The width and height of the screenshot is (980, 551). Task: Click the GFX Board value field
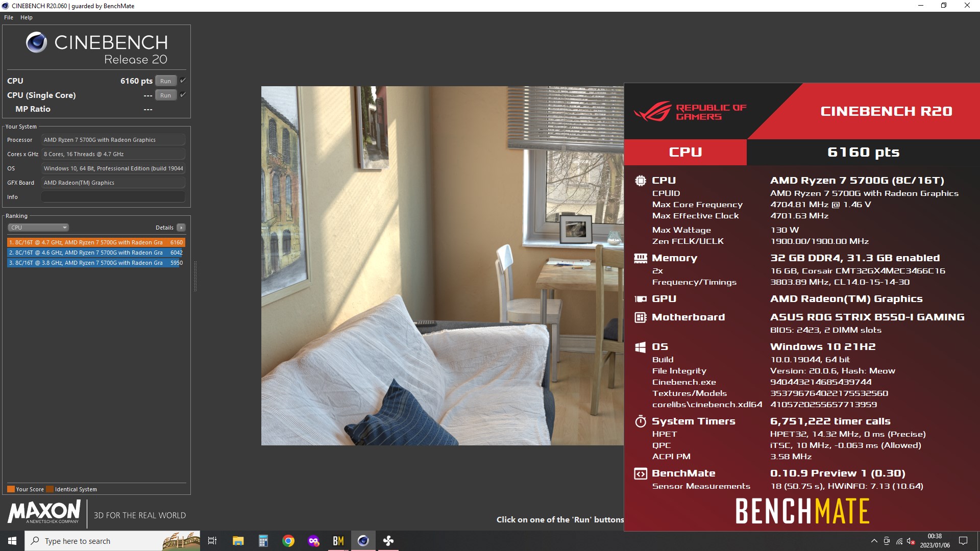tap(113, 183)
